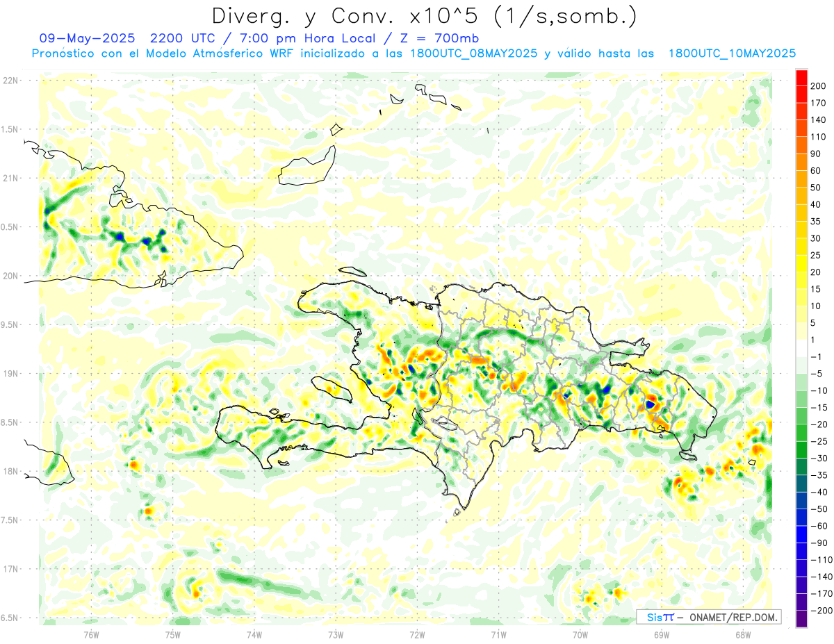The width and height of the screenshot is (834, 644).
Task: Click the '-60' colorbar label
Action: [818, 526]
